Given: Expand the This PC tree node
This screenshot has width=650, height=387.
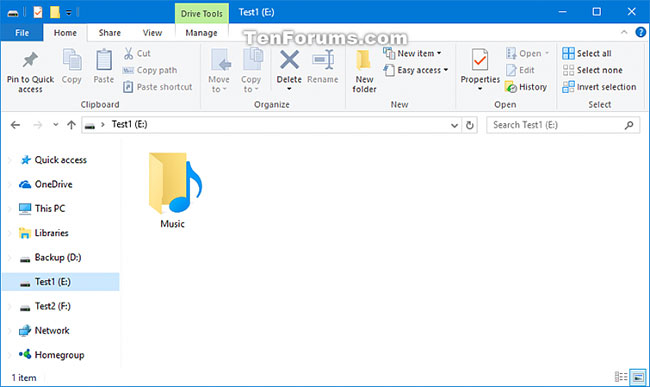Looking at the screenshot, I should click(10, 208).
